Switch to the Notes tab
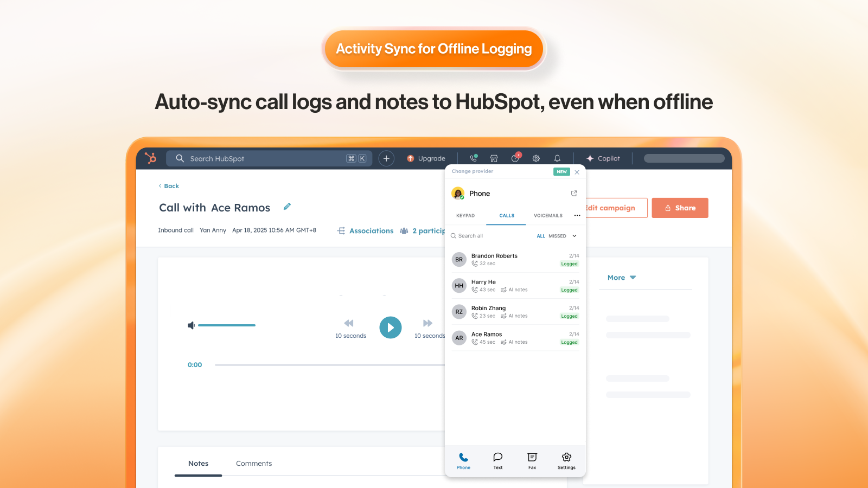The image size is (868, 488). pyautogui.click(x=198, y=464)
